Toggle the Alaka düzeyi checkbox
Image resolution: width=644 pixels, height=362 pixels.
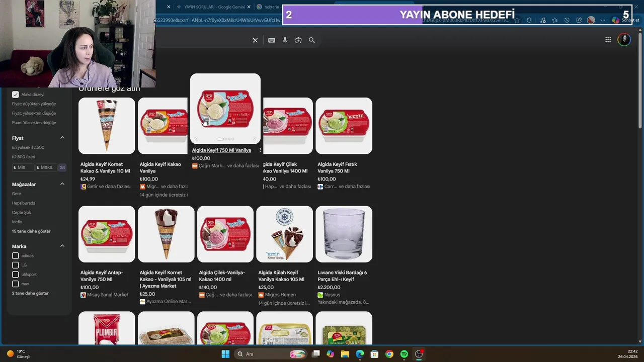coord(16,95)
